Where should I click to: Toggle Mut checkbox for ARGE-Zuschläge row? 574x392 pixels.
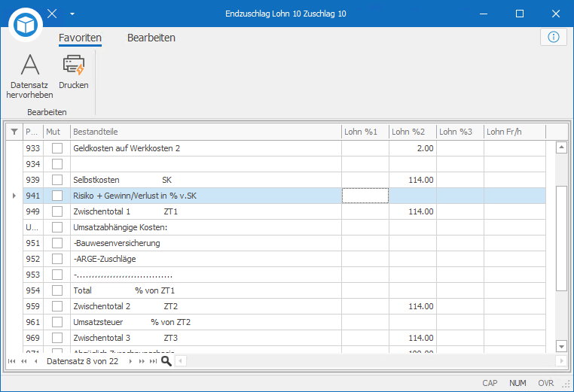coord(57,259)
